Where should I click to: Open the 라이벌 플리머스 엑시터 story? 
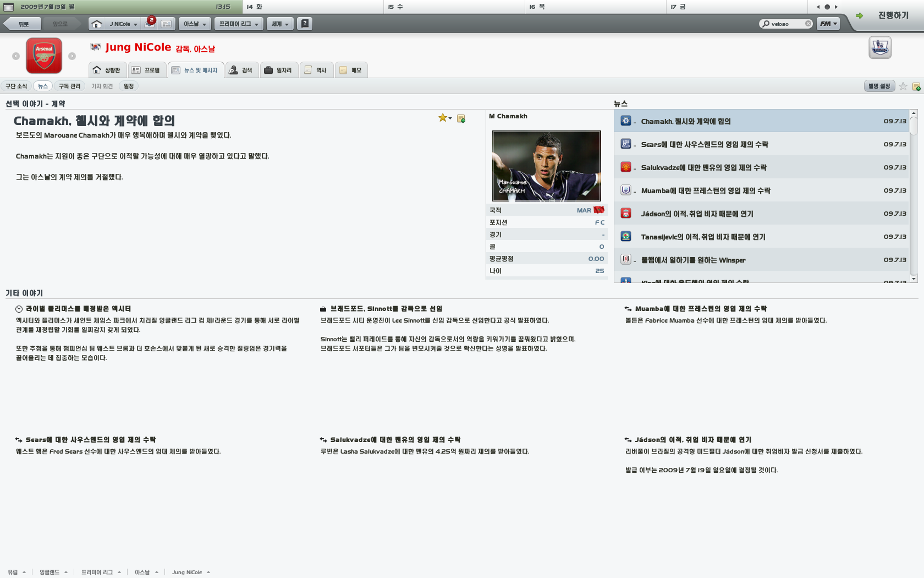79,309
